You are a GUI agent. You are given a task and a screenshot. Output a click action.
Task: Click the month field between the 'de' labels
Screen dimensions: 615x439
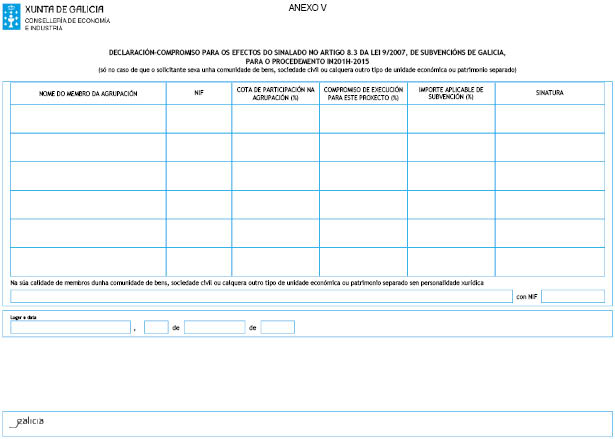pyautogui.click(x=214, y=327)
